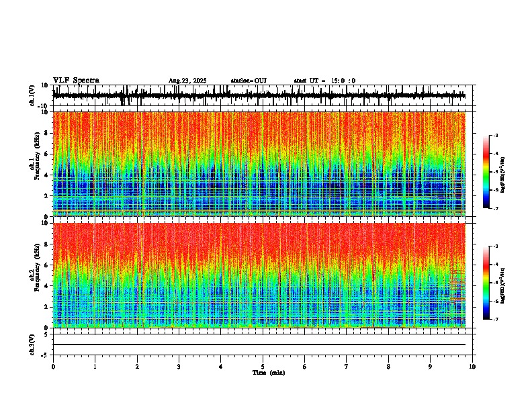Viewport: 532px width, 411px height.
Task: Click the log(PSD) label beside ch.2 colorbar
Action: point(503,285)
